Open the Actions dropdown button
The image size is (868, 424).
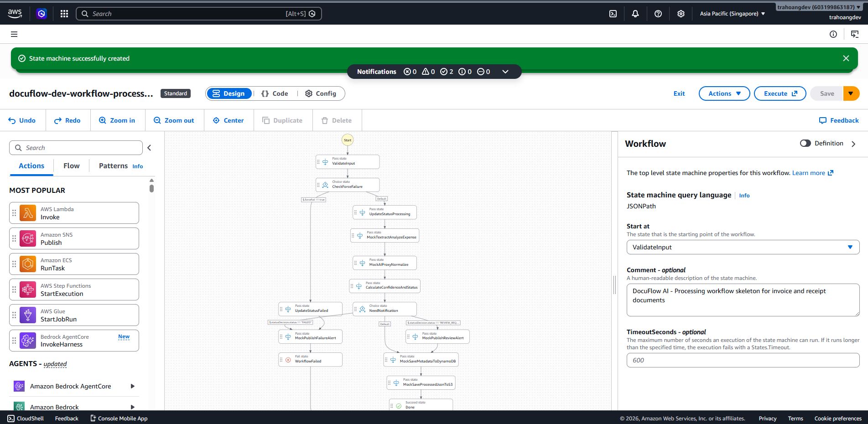click(x=724, y=93)
